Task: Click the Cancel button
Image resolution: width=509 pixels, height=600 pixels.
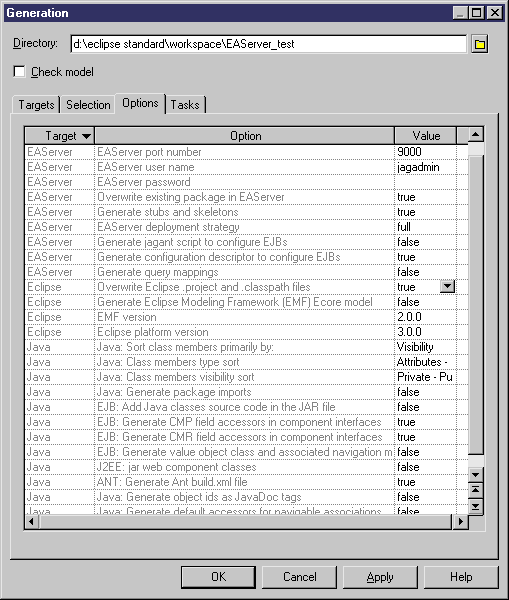Action: click(299, 577)
